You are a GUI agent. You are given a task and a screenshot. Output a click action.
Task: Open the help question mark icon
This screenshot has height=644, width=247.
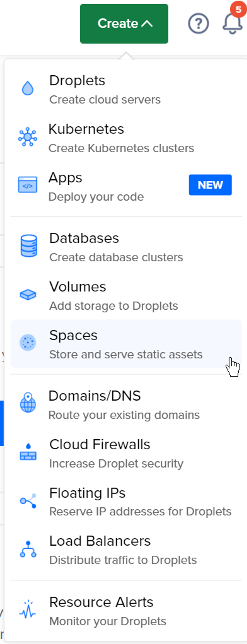198,24
